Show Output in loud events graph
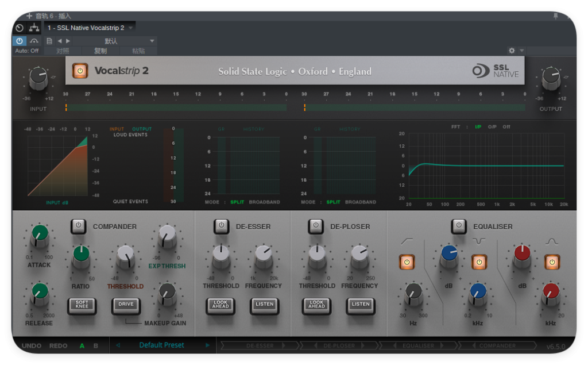 [x=142, y=129]
